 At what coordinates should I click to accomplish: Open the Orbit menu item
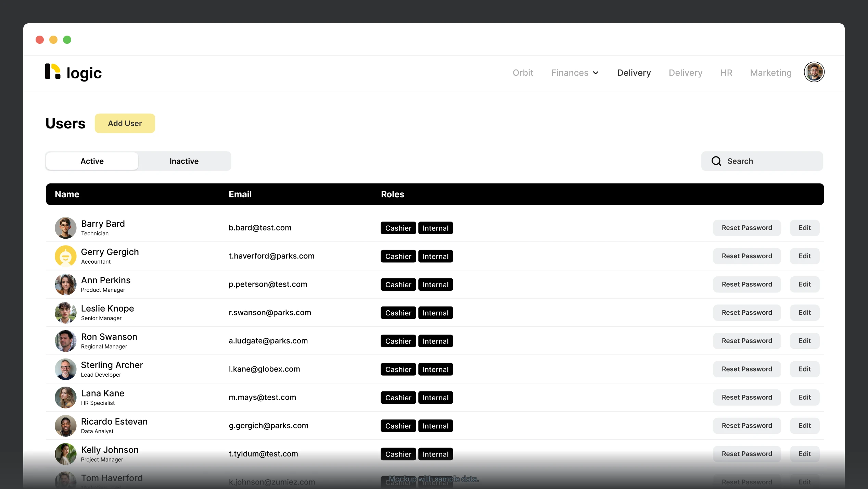coord(523,73)
